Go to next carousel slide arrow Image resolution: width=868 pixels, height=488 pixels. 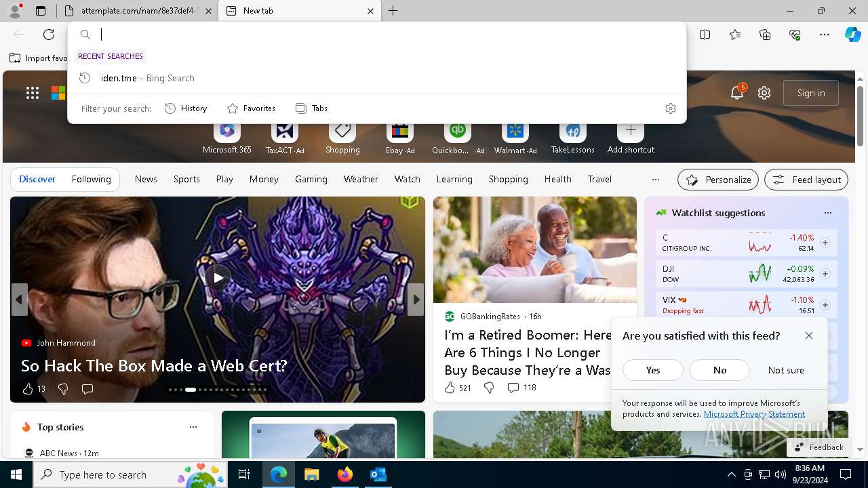click(x=416, y=300)
